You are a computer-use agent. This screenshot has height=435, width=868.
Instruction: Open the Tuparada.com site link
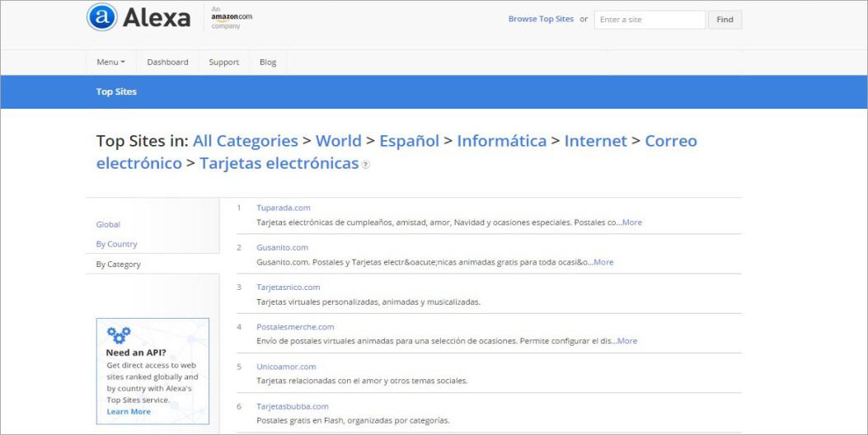coord(284,208)
